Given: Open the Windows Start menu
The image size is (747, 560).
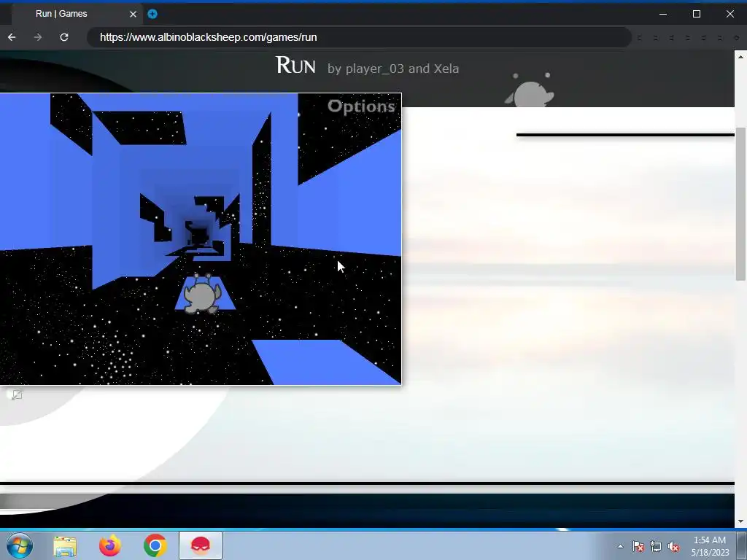Looking at the screenshot, I should [20, 545].
